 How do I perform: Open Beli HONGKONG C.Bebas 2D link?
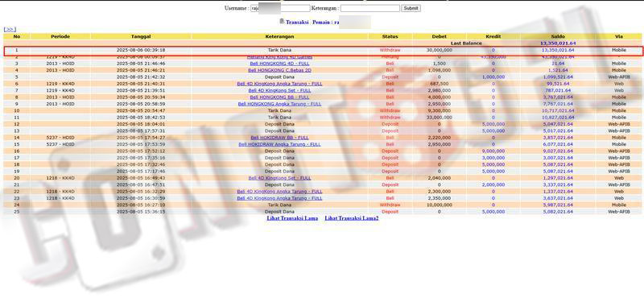[x=279, y=70]
